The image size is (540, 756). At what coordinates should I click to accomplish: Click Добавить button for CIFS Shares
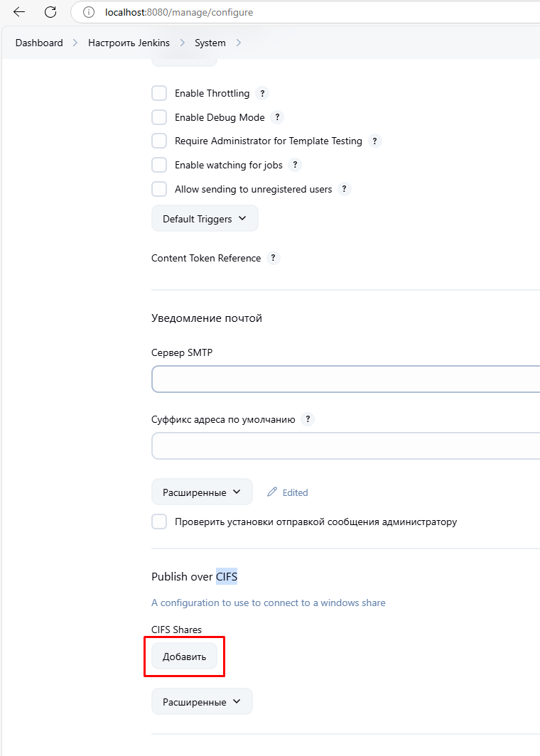coord(184,657)
